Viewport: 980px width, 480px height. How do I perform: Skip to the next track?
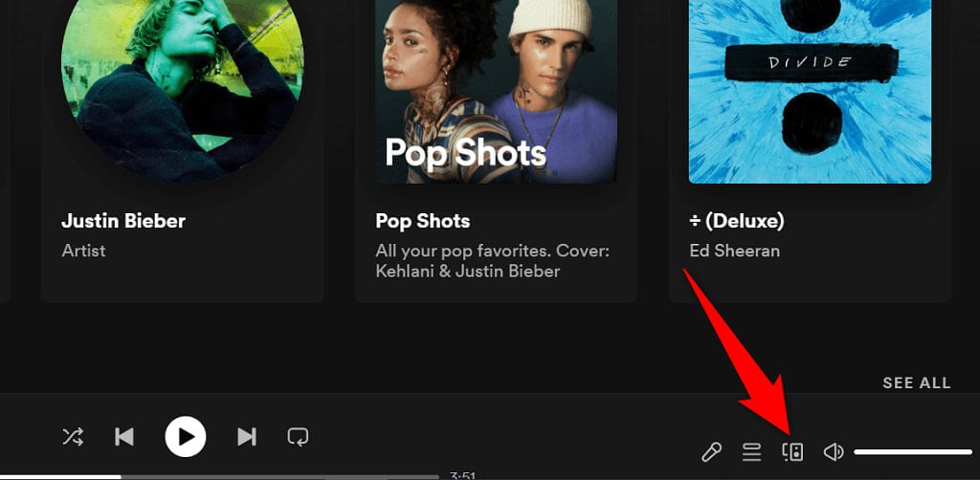(x=246, y=437)
